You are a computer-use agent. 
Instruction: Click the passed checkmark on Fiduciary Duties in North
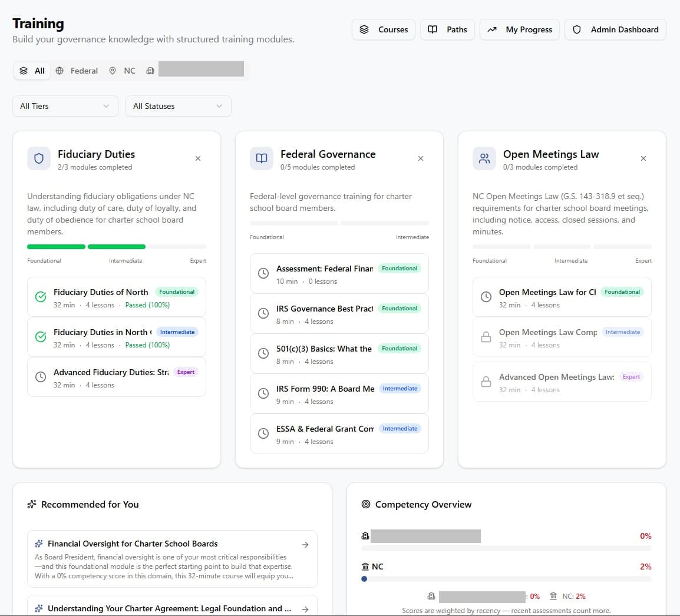(x=41, y=337)
